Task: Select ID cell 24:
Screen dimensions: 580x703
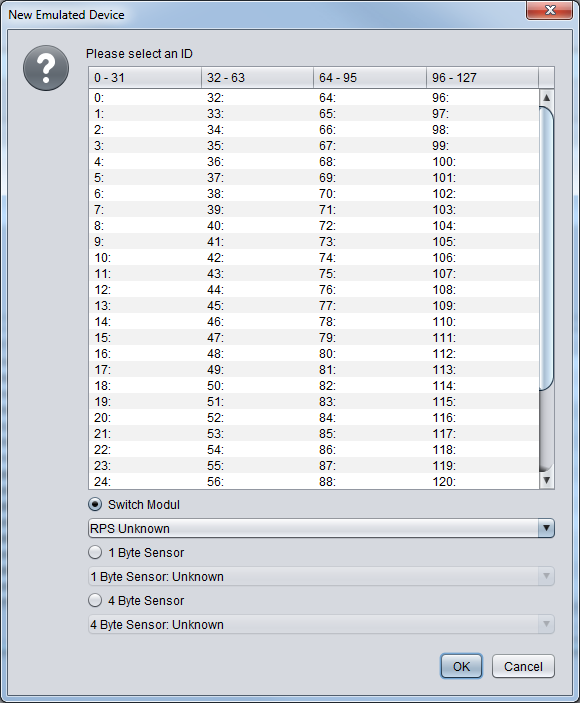Action: 145,482
